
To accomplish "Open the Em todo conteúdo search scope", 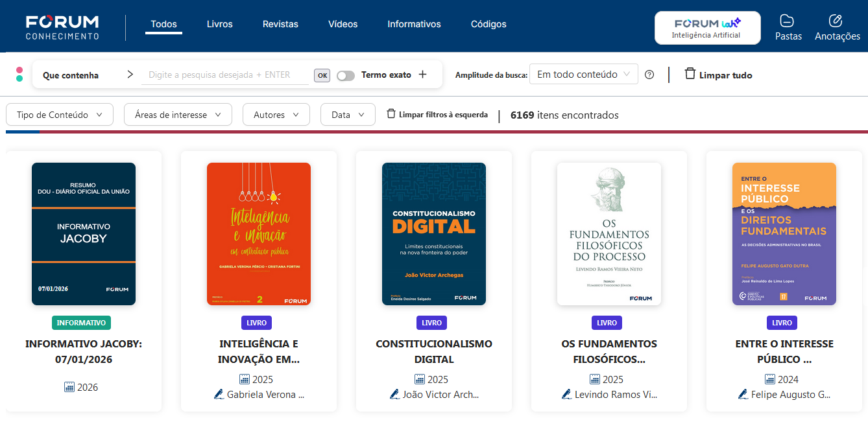I will (583, 75).
